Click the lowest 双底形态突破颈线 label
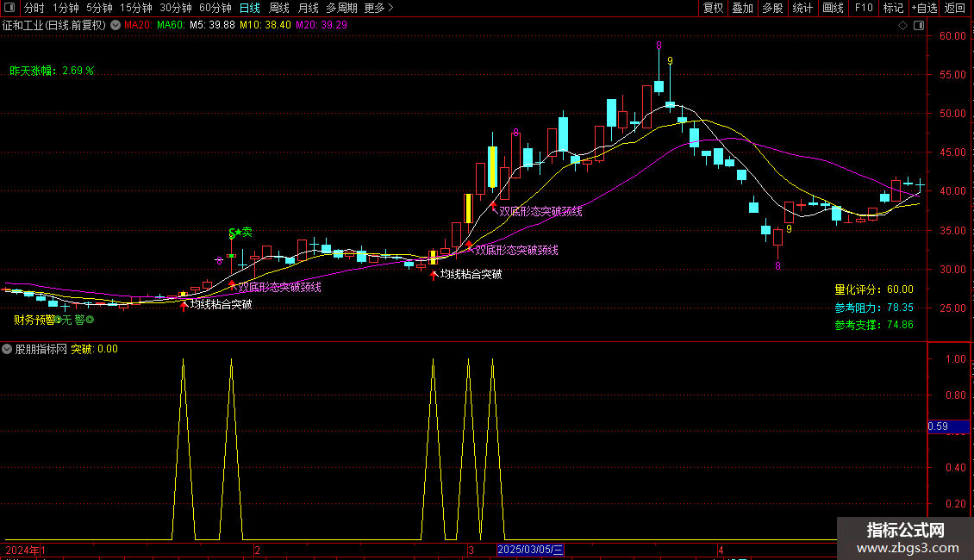Viewport: 974px width, 560px height. pyautogui.click(x=279, y=287)
